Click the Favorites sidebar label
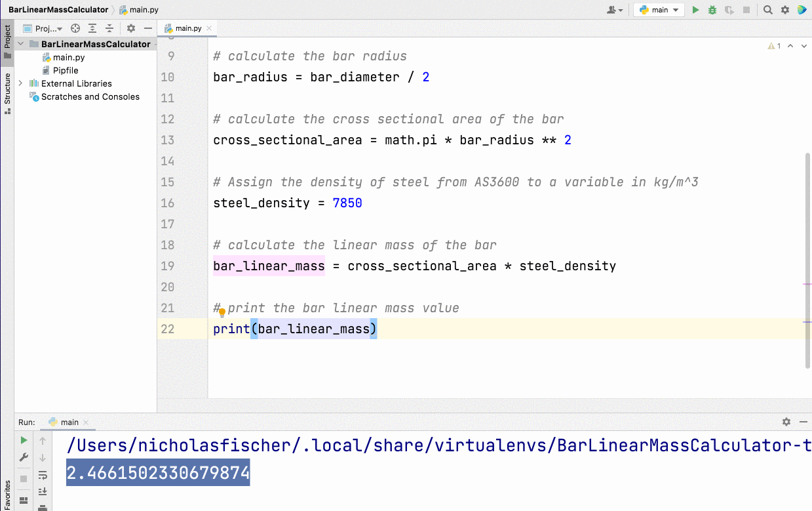 tap(7, 491)
